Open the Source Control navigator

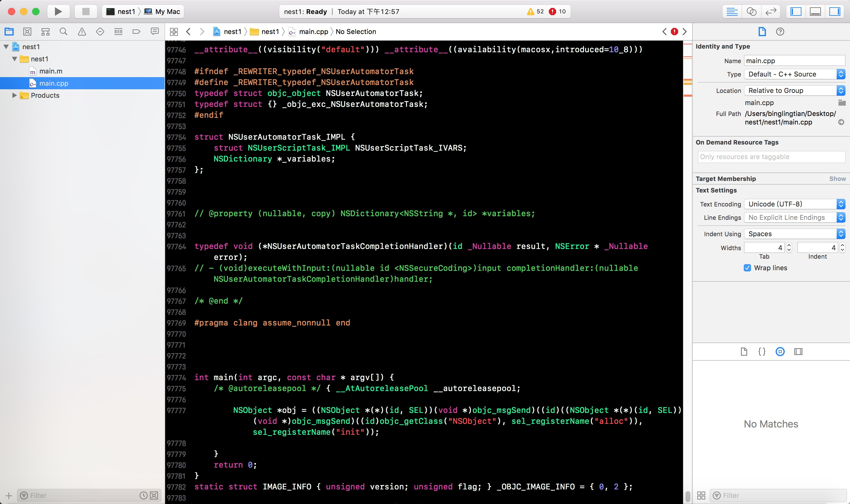tap(27, 32)
